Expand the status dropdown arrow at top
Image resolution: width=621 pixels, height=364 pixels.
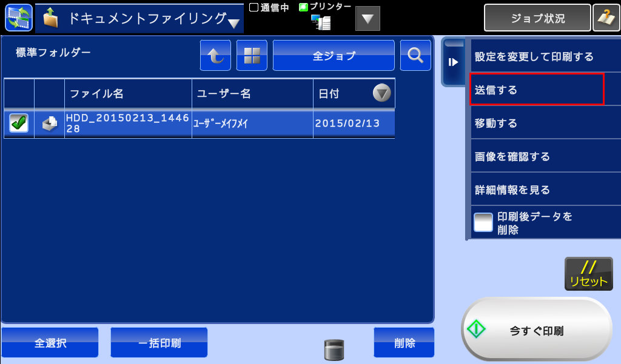(x=367, y=19)
